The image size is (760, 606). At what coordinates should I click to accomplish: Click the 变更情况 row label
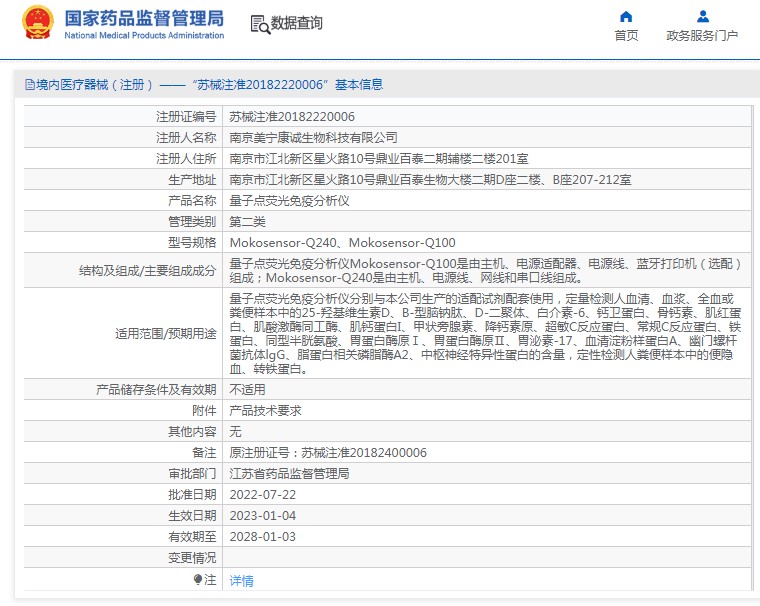[192, 558]
